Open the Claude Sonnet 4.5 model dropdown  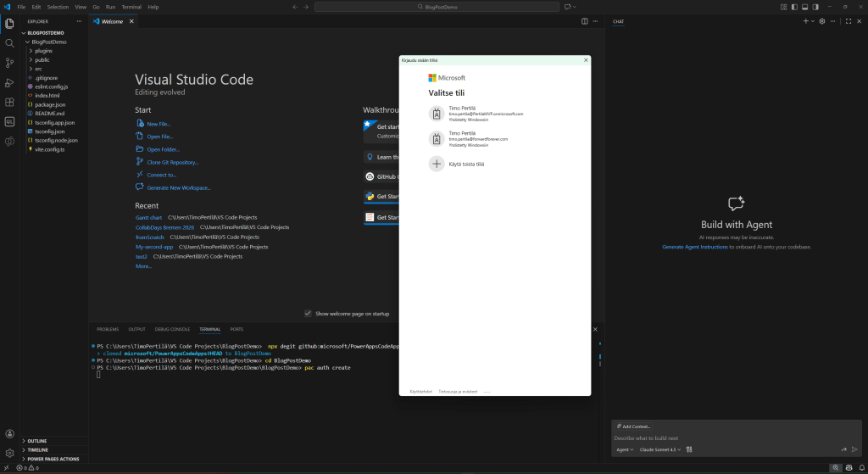point(659,449)
